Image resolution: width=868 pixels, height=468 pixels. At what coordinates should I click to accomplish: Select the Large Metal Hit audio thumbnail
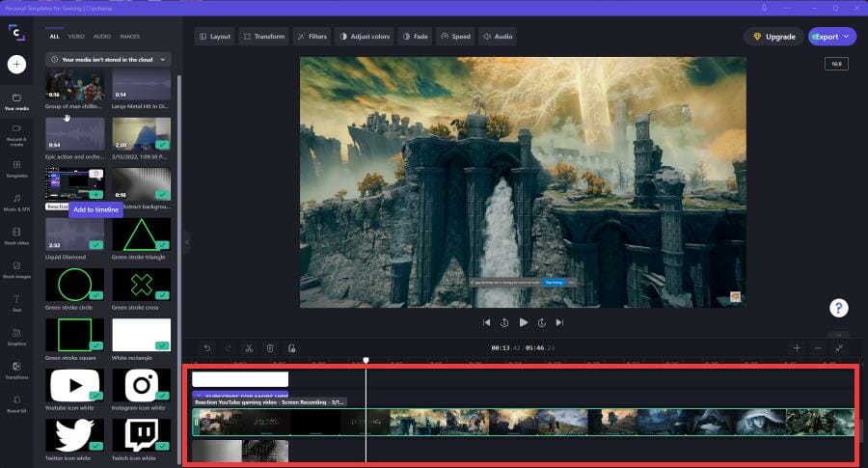point(141,85)
